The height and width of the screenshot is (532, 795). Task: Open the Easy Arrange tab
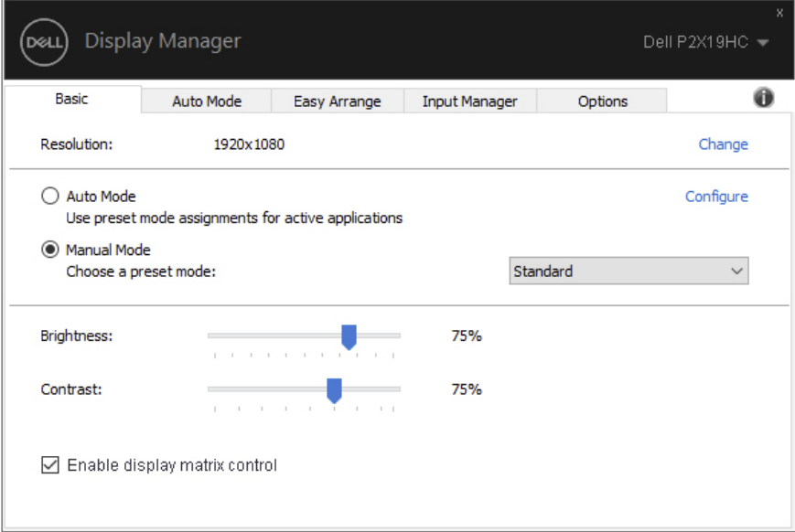click(338, 101)
